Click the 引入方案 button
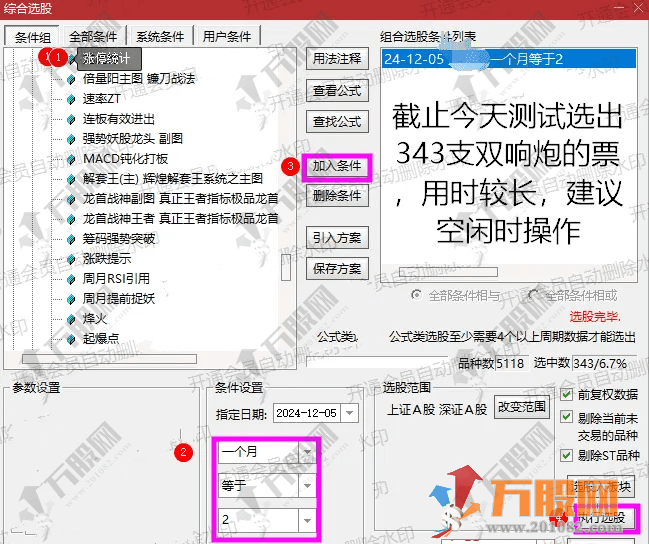The height and width of the screenshot is (544, 649). pyautogui.click(x=337, y=238)
